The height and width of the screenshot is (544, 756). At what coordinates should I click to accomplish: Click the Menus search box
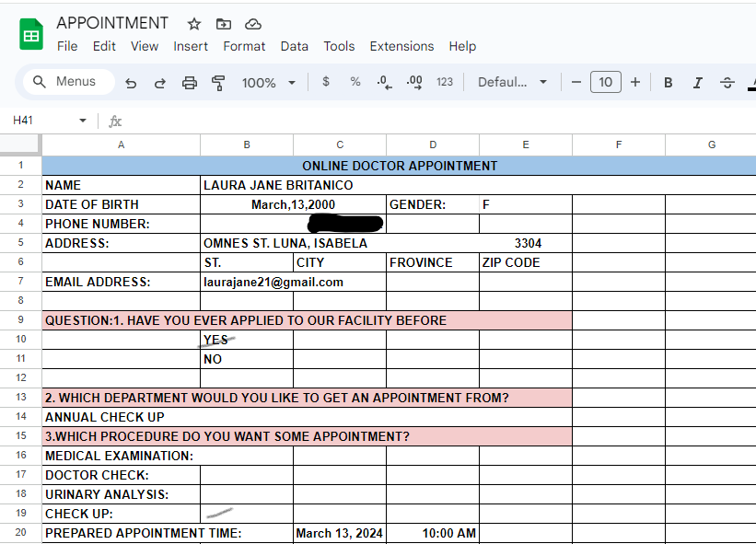tap(68, 82)
